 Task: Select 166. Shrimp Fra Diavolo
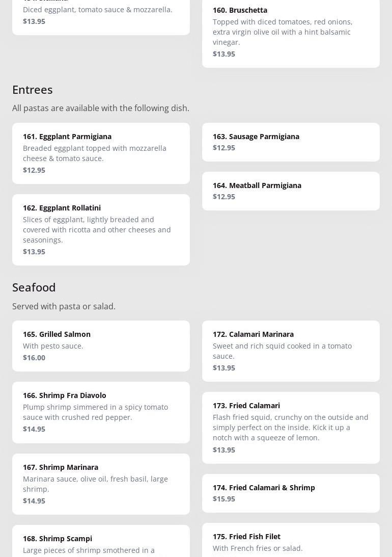[x=101, y=412]
